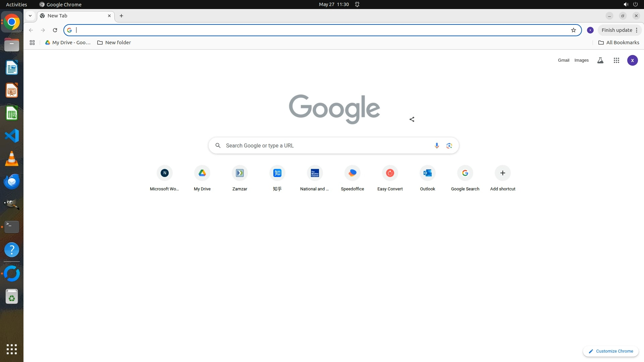Open Search Labs flask icon
The image size is (644, 362).
click(600, 60)
